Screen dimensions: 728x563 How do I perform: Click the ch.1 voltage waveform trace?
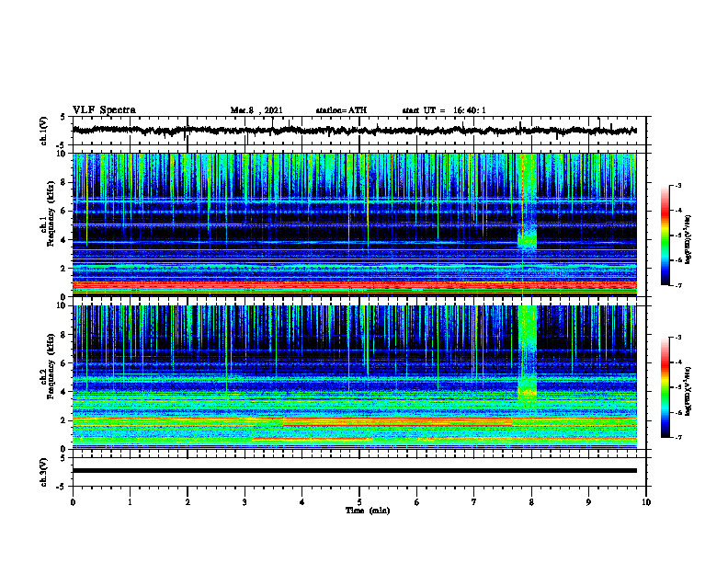pyautogui.click(x=354, y=131)
